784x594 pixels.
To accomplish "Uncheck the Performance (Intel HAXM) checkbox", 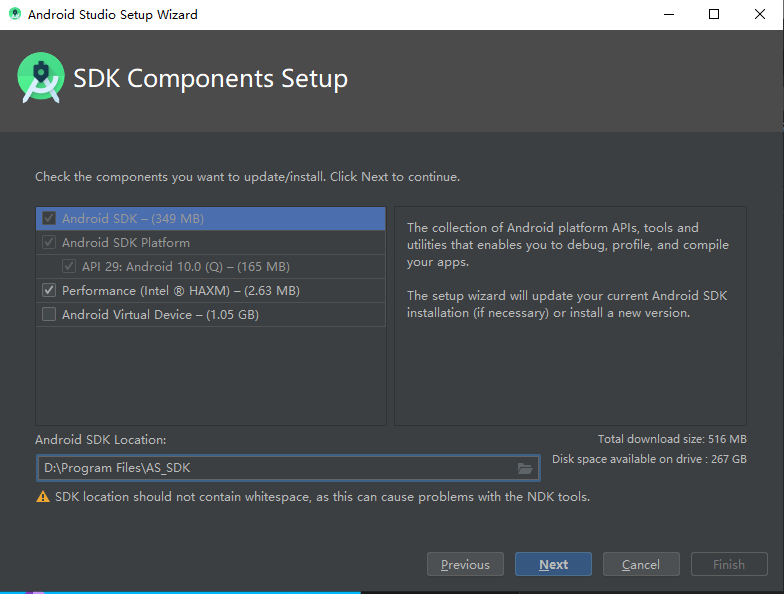I will pyautogui.click(x=49, y=290).
